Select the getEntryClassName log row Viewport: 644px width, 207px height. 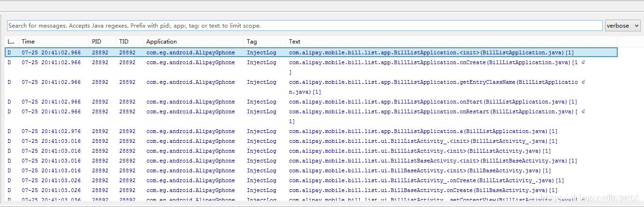[x=311, y=87]
